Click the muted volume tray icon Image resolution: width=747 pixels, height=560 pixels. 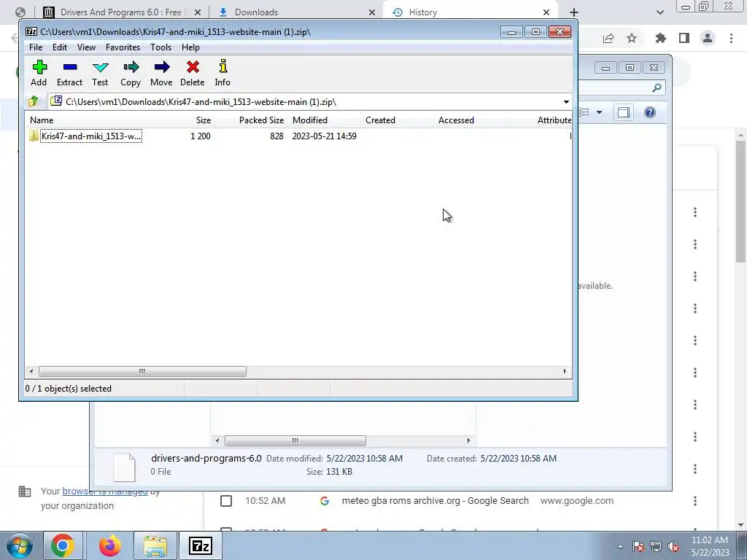(x=673, y=546)
